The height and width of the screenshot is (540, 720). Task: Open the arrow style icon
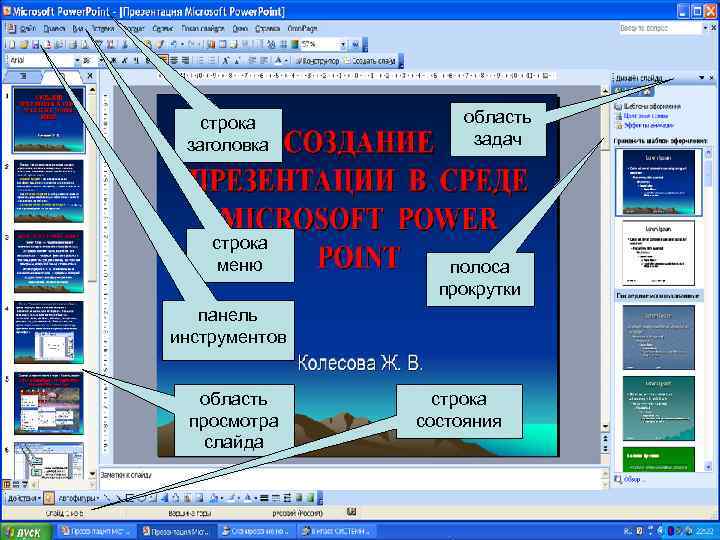[x=287, y=498]
